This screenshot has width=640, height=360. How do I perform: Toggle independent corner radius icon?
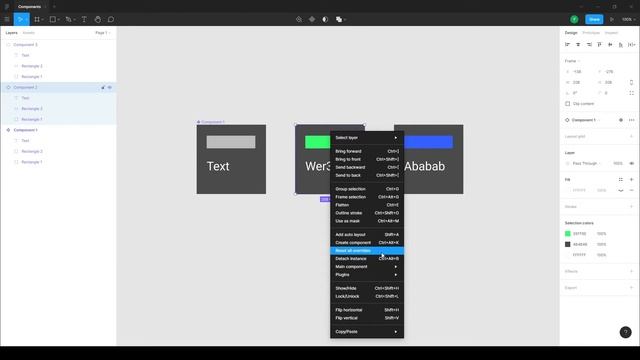coord(631,93)
